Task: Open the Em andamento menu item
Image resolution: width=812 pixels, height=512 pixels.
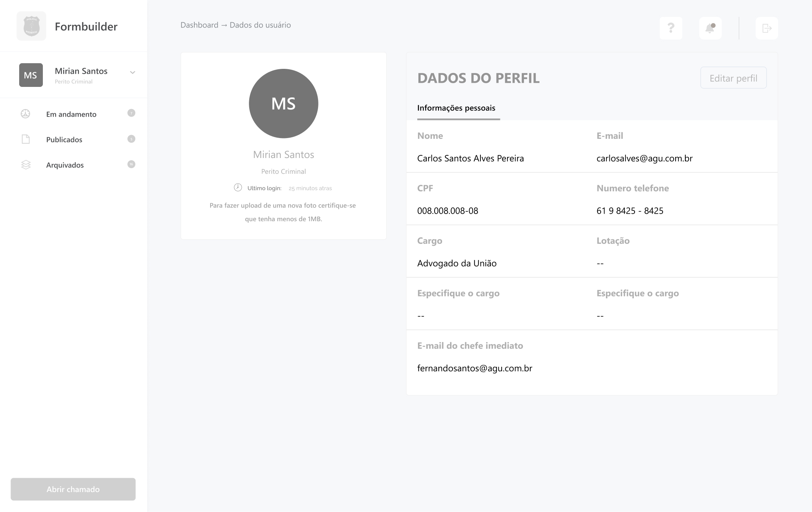Action: pyautogui.click(x=71, y=114)
